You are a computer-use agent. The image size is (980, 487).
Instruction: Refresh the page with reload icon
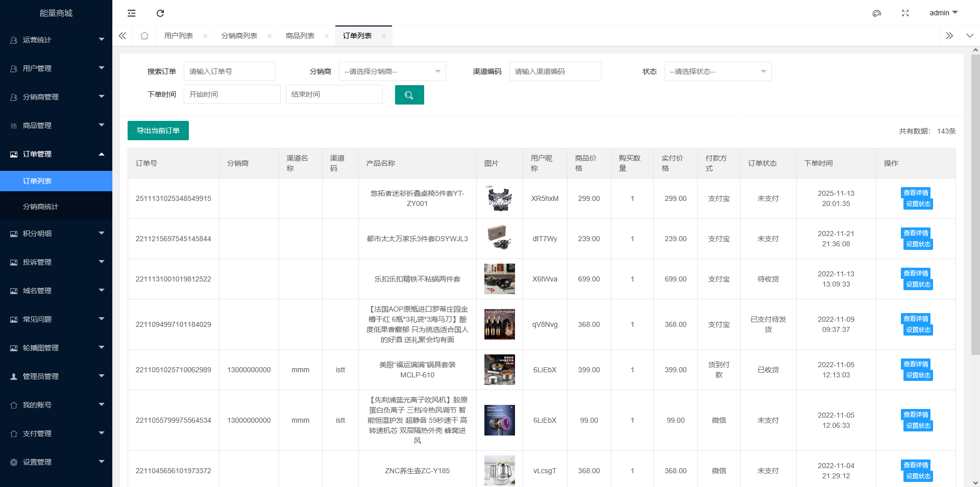pos(160,13)
